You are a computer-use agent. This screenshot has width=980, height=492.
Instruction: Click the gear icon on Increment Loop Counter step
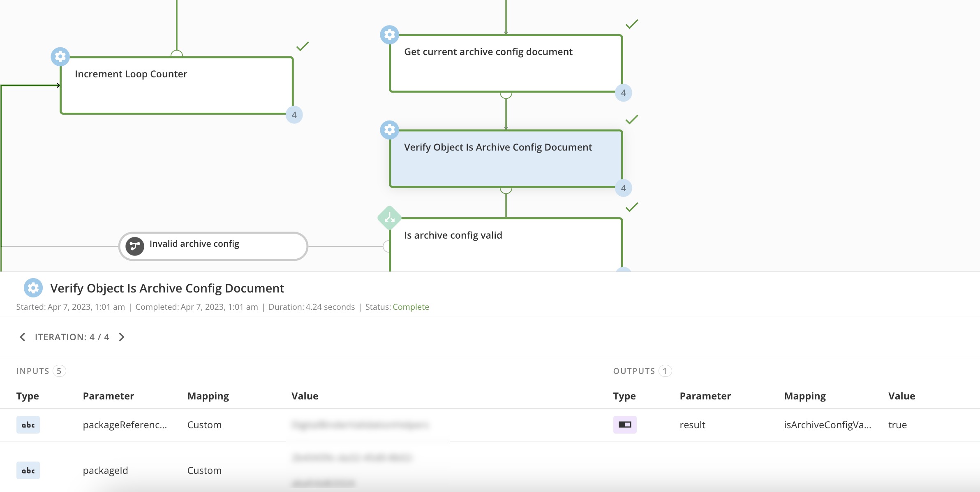[x=60, y=57]
